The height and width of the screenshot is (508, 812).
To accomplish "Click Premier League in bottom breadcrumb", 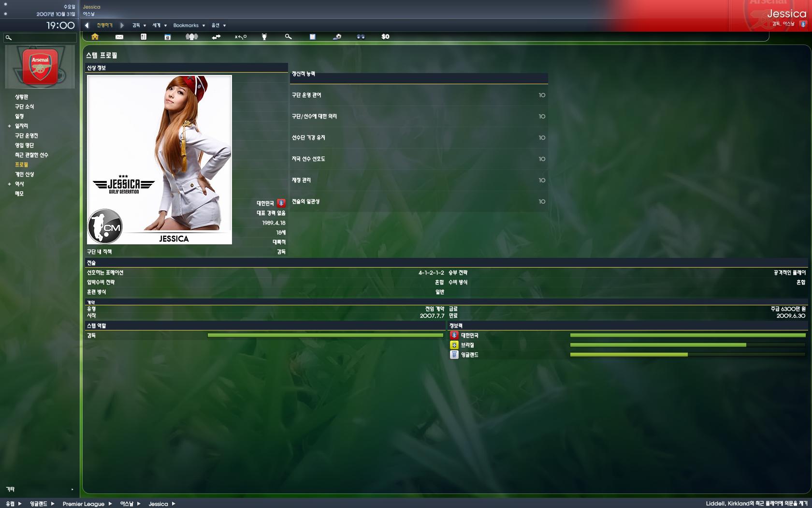I will [x=83, y=504].
